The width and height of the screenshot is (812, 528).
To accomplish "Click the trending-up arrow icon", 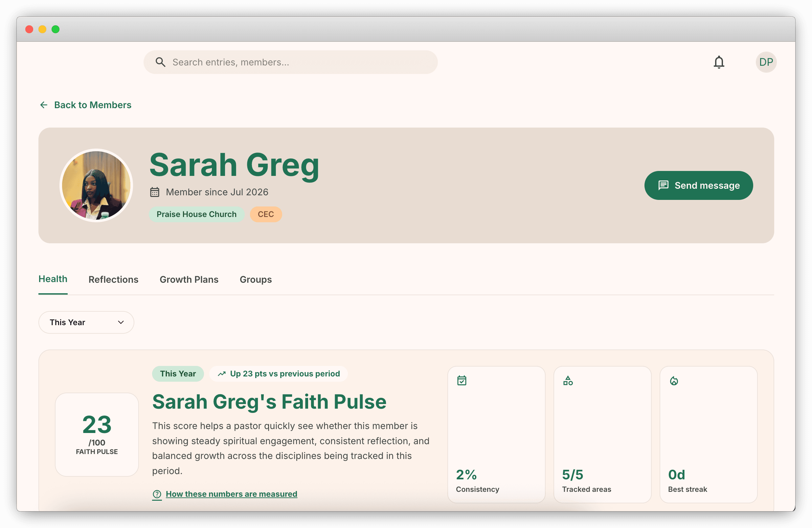I will click(x=222, y=373).
